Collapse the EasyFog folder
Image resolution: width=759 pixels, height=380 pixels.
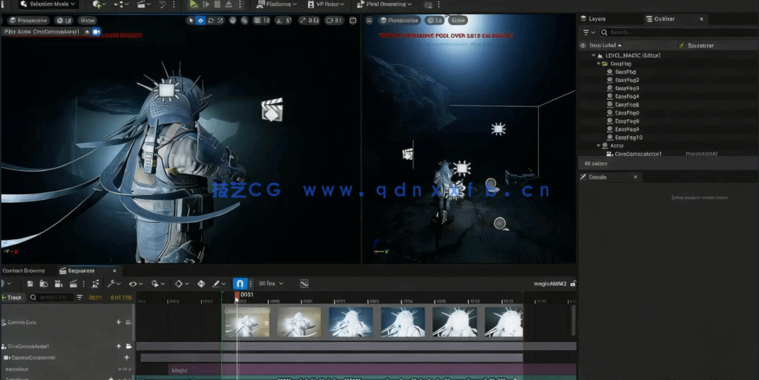coord(598,63)
